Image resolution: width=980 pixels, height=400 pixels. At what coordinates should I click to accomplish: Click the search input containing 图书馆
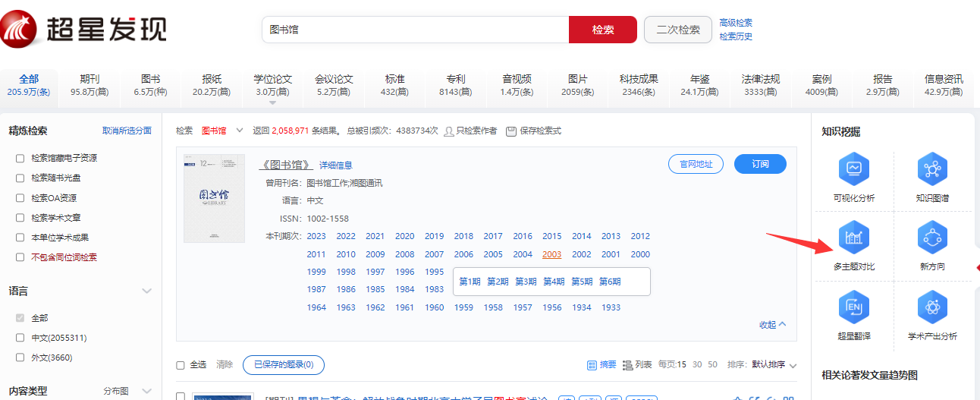tap(415, 30)
